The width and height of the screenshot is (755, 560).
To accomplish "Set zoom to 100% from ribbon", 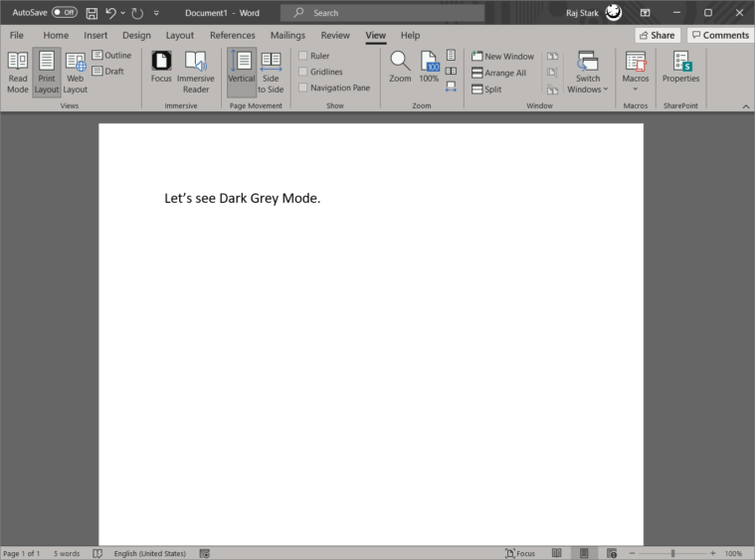I will click(429, 68).
